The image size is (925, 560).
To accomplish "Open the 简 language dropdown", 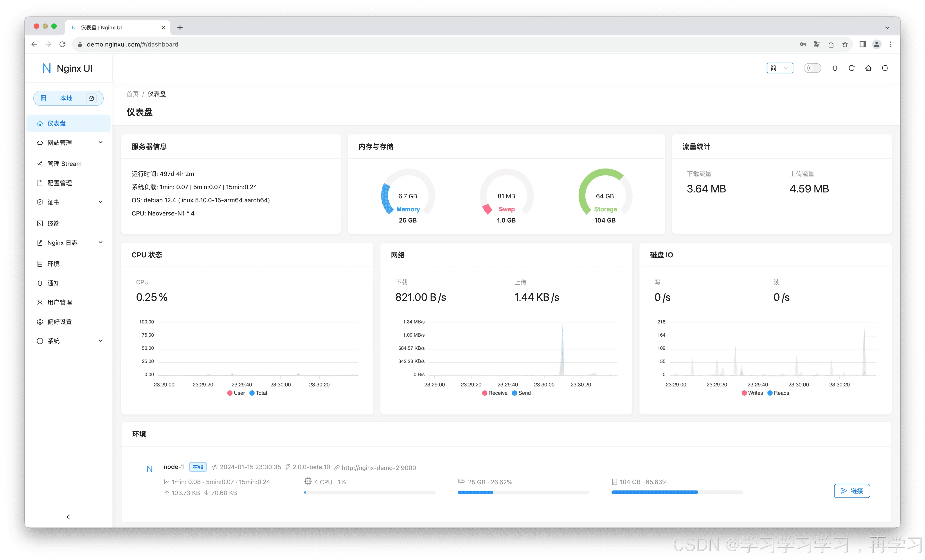I will tap(780, 68).
